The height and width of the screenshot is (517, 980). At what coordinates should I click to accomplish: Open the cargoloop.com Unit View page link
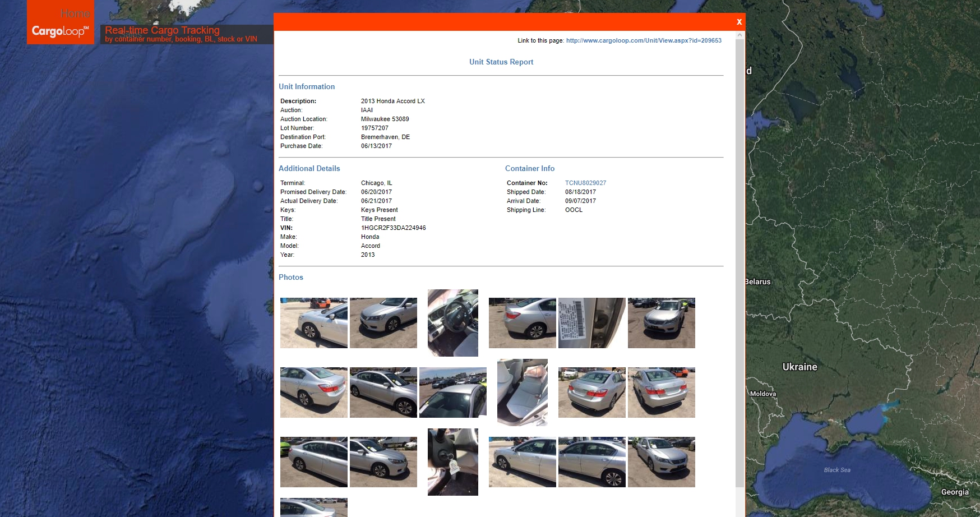point(644,40)
